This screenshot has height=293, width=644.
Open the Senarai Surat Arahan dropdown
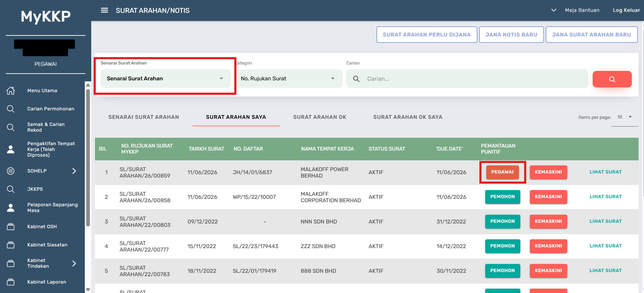click(x=166, y=78)
